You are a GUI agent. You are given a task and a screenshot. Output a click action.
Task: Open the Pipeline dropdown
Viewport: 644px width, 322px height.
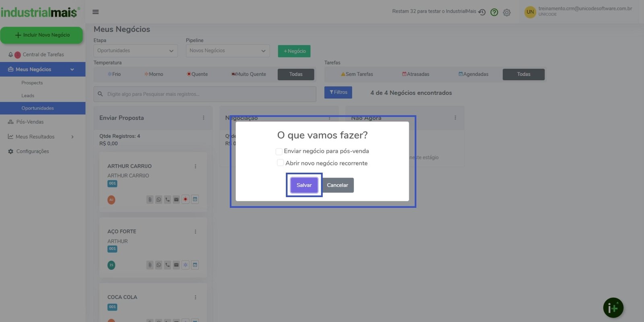(x=228, y=51)
